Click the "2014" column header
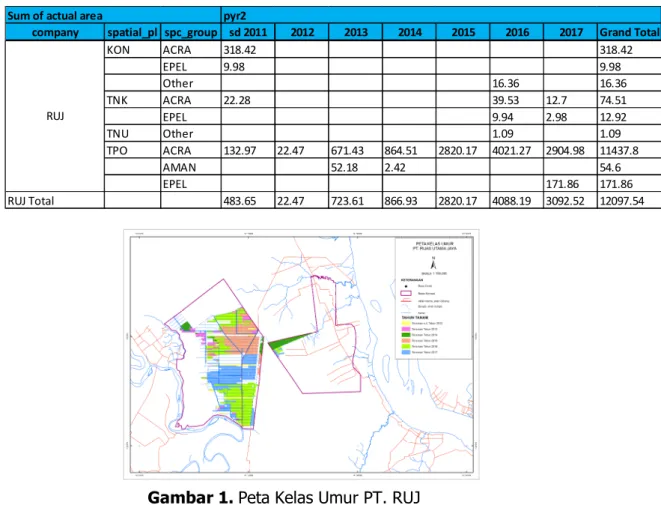Viewport: 661px width, 505px height. tap(409, 32)
